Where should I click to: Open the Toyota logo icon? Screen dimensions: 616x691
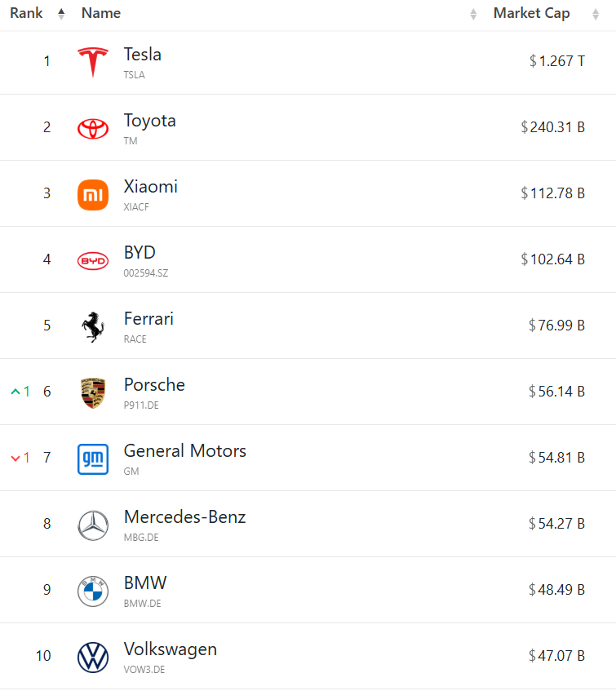point(93,129)
